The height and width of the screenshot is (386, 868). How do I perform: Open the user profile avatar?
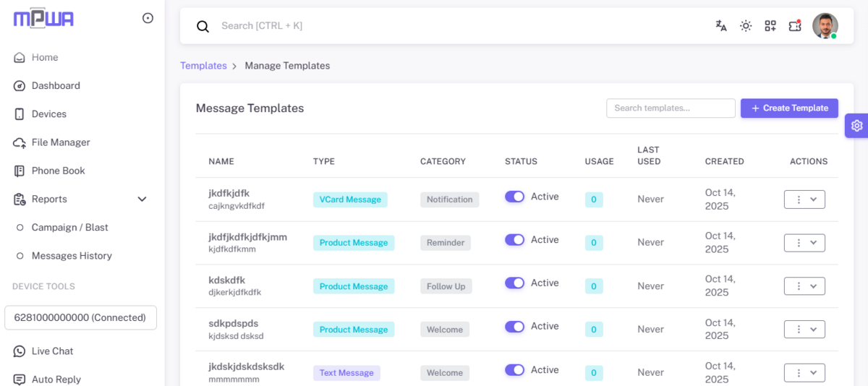[825, 26]
